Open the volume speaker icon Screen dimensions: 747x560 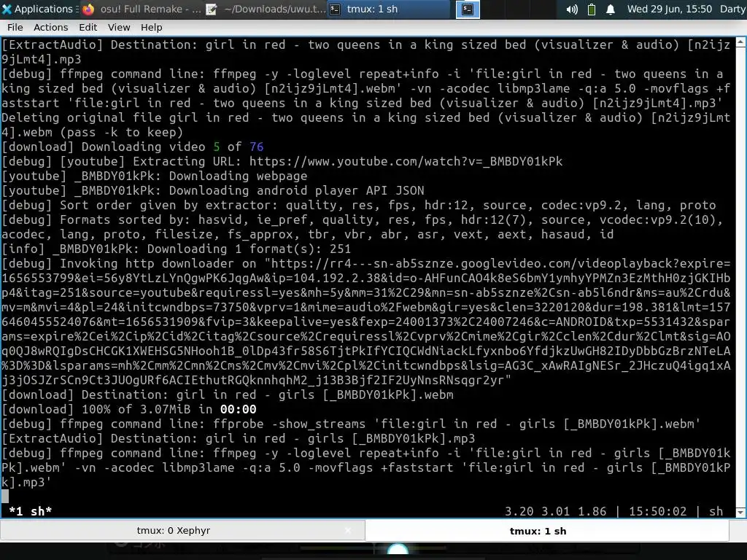pyautogui.click(x=572, y=9)
